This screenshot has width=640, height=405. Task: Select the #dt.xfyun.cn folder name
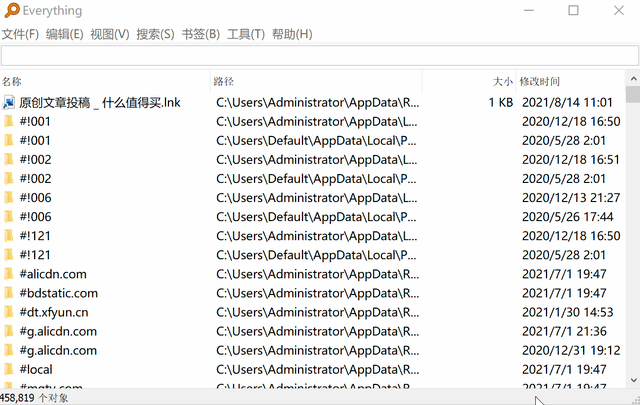click(54, 312)
